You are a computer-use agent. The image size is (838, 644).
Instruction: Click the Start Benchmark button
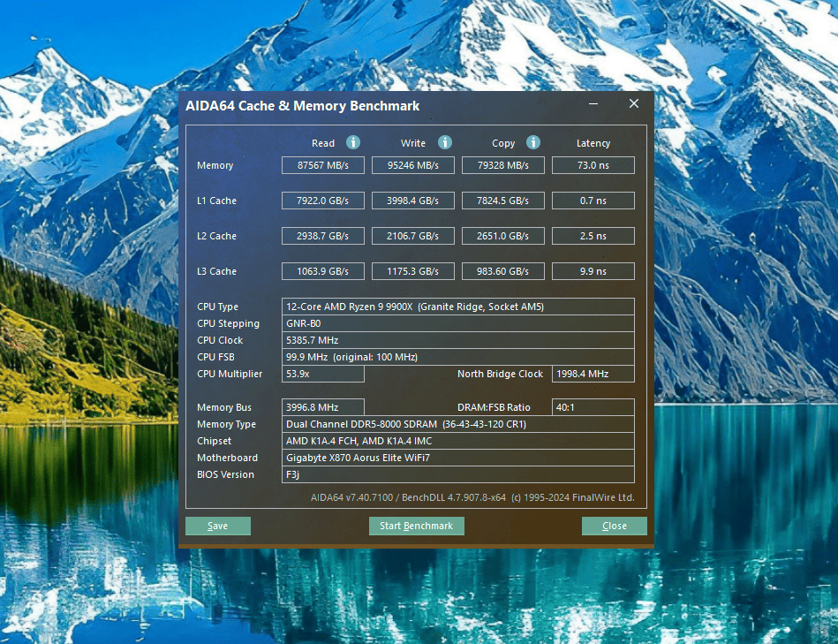(x=416, y=526)
